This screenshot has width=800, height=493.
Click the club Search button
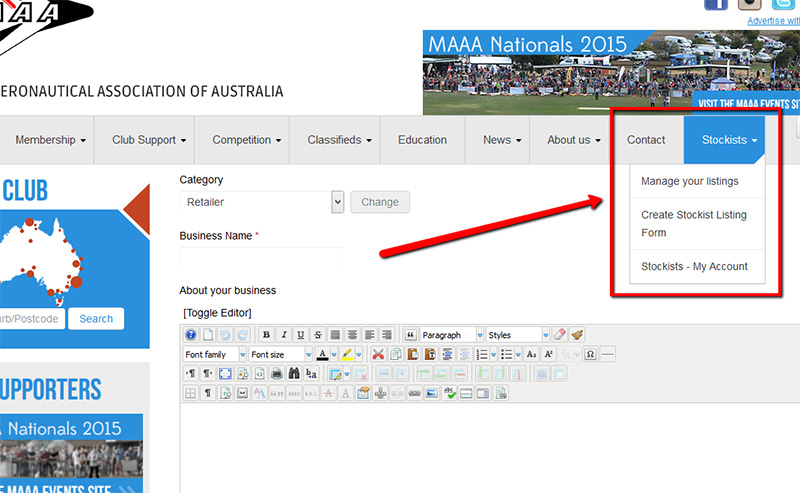click(96, 318)
